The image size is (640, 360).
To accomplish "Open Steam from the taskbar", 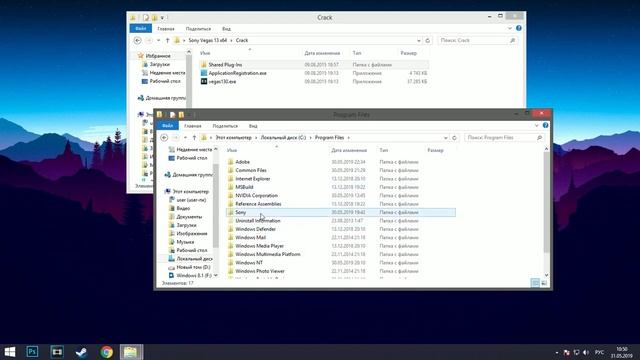I will [81, 352].
